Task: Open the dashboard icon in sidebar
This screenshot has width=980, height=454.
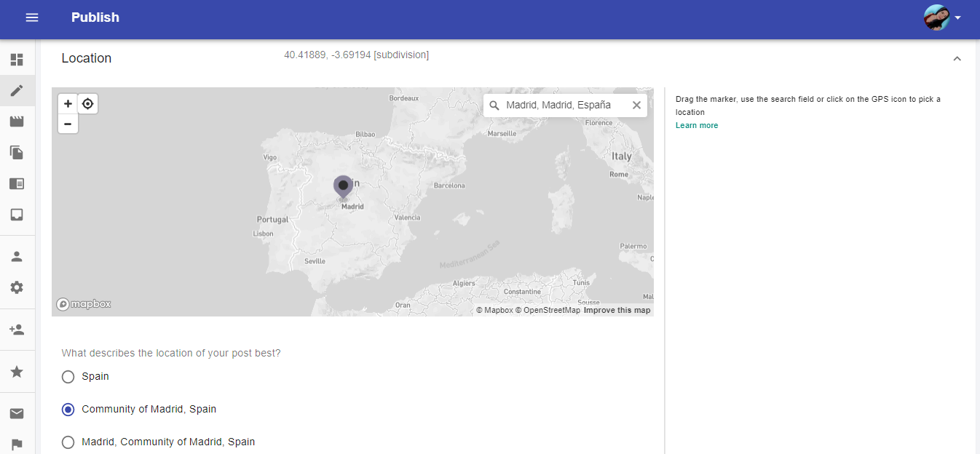Action: [x=17, y=60]
